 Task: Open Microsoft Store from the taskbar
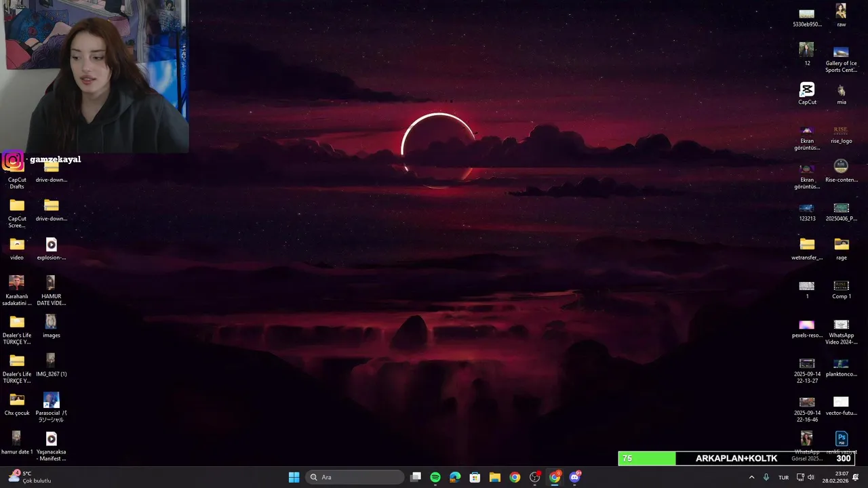pyautogui.click(x=475, y=477)
